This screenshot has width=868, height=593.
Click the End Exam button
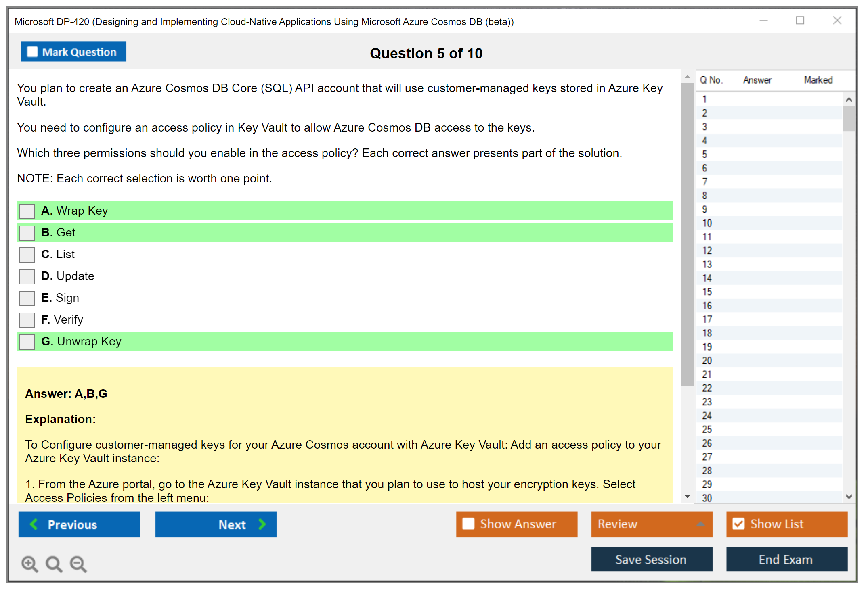click(786, 560)
